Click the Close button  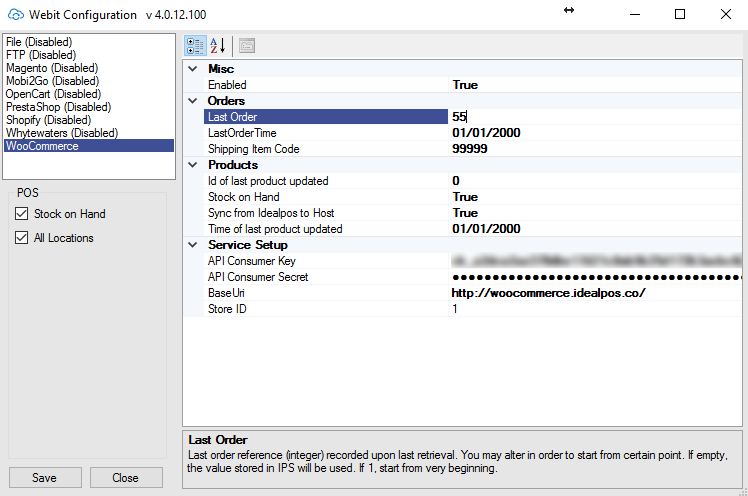(126, 477)
